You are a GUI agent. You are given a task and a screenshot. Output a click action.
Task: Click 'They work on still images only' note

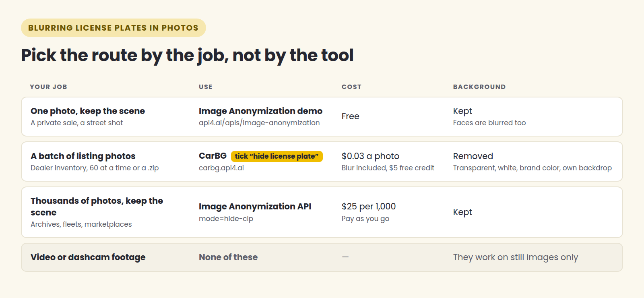pyautogui.click(x=516, y=257)
